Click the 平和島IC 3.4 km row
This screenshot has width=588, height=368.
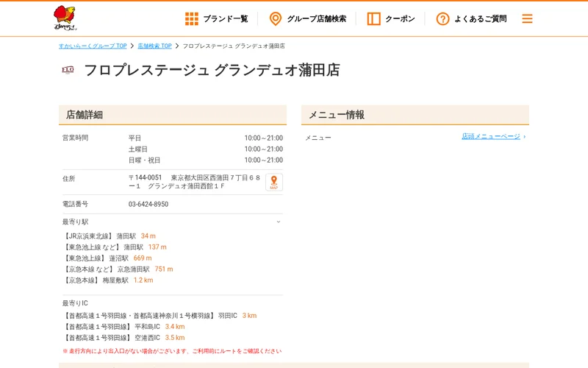[x=123, y=327]
